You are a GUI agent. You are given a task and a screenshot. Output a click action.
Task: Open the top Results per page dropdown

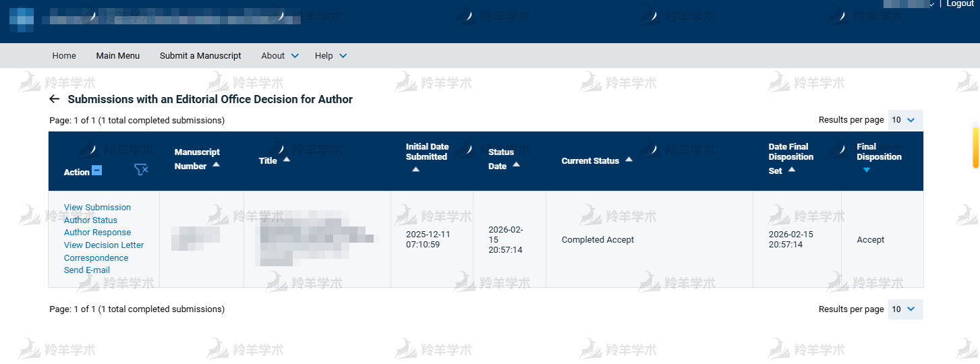coord(905,120)
